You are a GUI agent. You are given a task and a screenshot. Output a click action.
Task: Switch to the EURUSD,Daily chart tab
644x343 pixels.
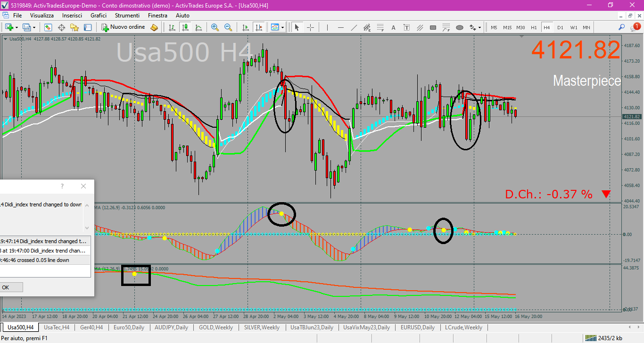(x=418, y=327)
